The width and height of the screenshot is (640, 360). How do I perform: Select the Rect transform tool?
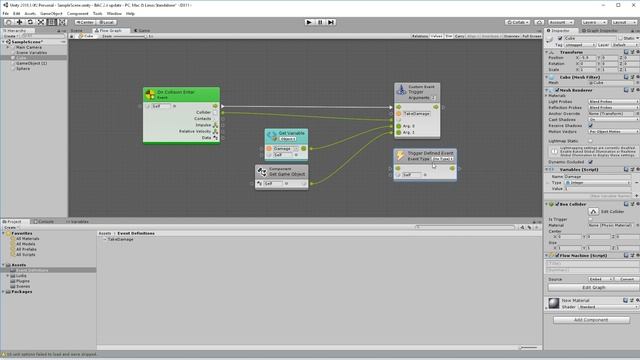tap(51, 22)
